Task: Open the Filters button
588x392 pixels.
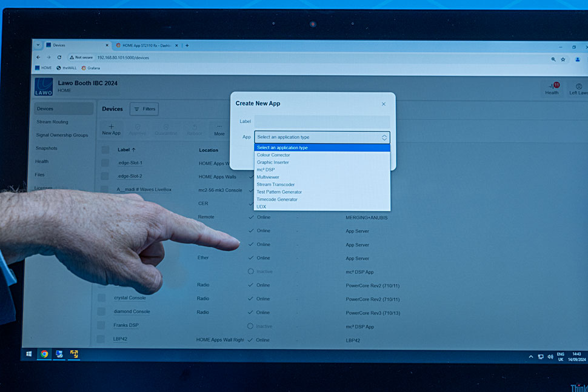Action: (144, 109)
